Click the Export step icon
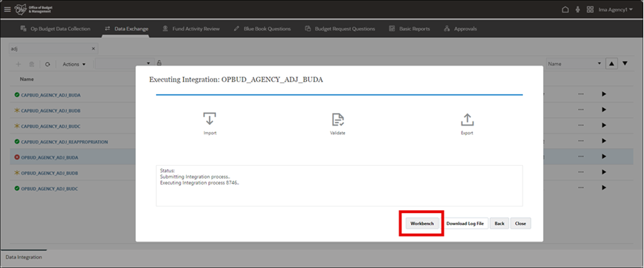Image resolution: width=644 pixels, height=268 pixels. (467, 119)
